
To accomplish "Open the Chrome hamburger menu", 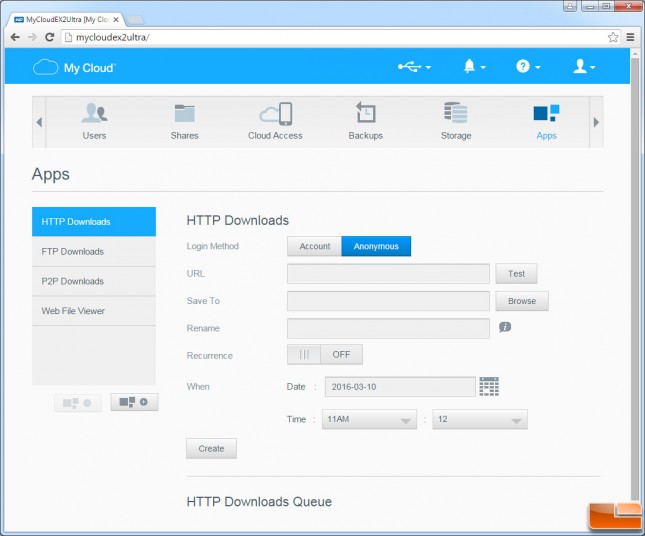I will coord(630,37).
